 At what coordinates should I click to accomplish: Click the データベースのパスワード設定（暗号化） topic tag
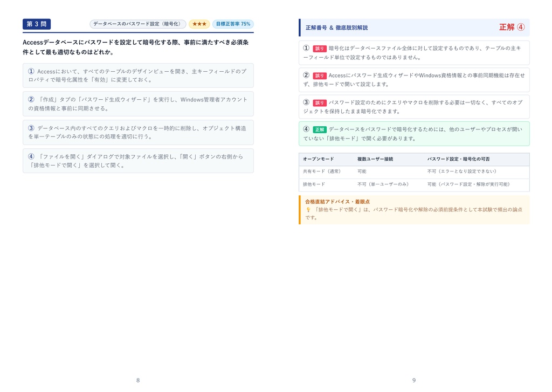[137, 24]
